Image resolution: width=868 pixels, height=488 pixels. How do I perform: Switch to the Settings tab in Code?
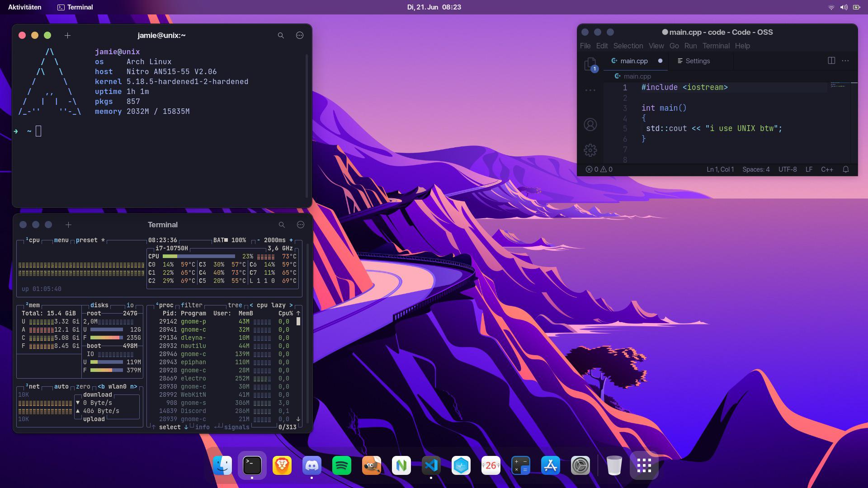[698, 61]
